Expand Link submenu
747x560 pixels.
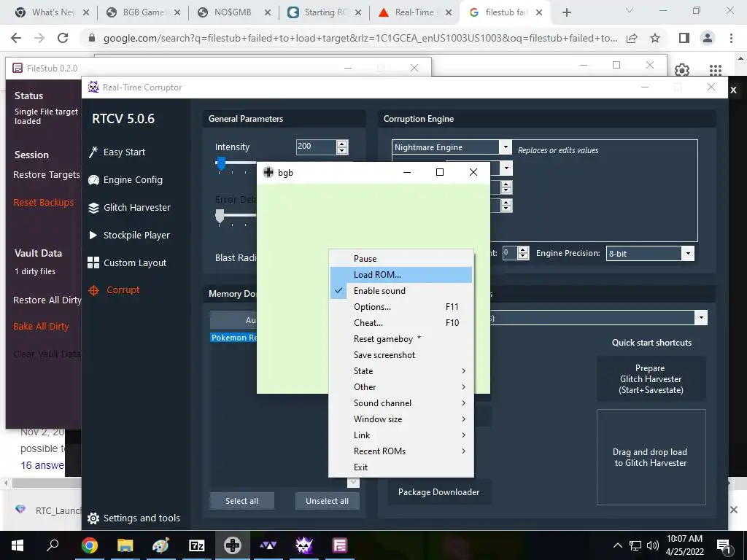401,435
